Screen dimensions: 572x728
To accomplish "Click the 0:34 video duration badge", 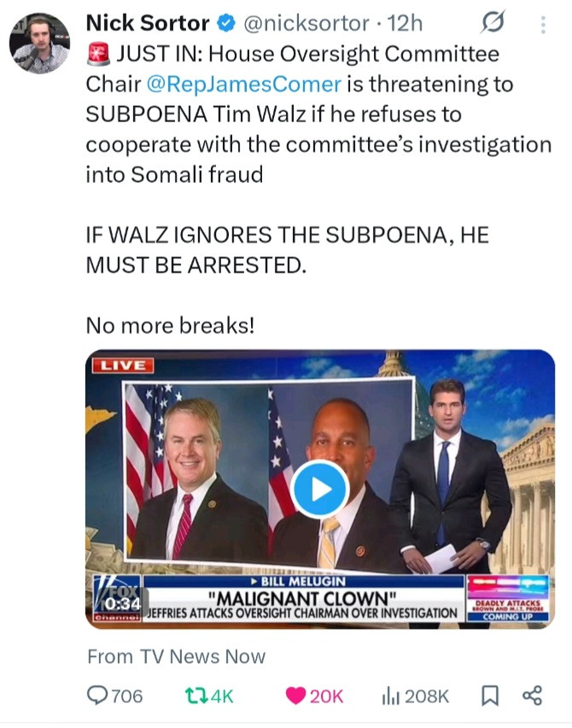I will tap(122, 603).
